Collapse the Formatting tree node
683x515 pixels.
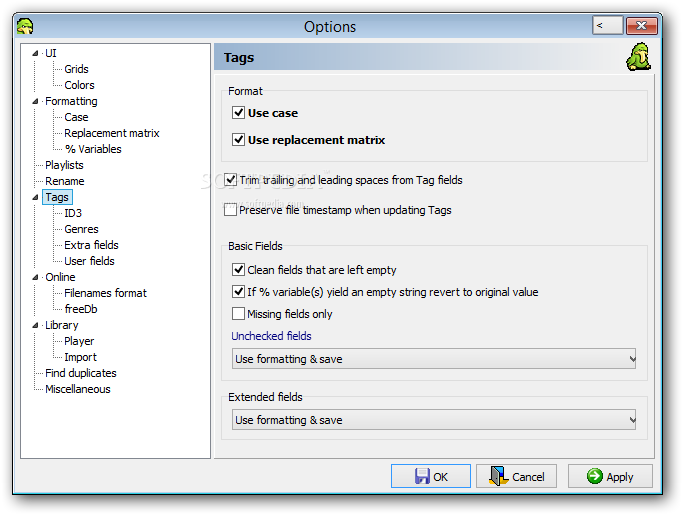click(x=36, y=101)
